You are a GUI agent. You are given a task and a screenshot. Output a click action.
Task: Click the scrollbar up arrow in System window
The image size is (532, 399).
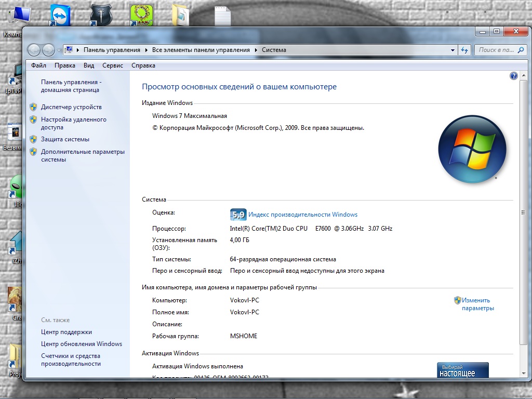[523, 75]
